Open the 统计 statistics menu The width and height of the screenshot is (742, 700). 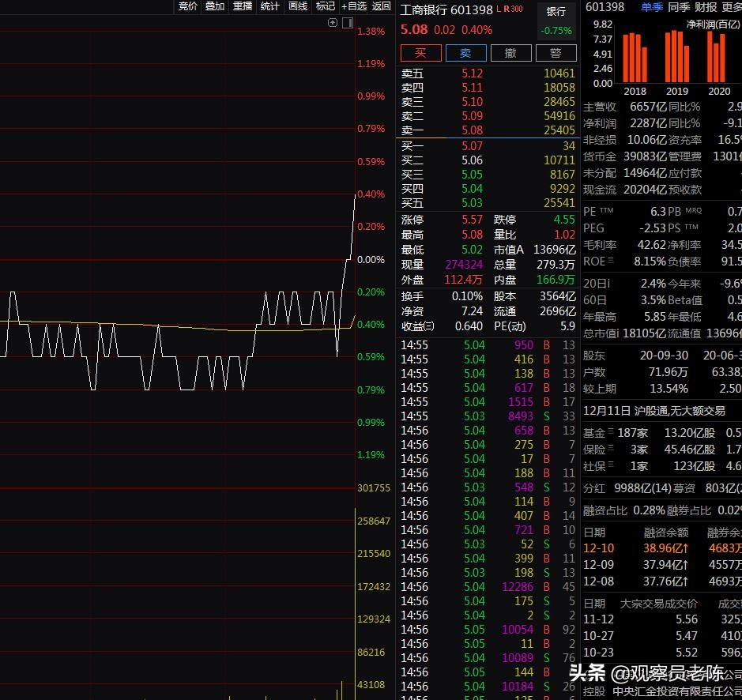coord(269,6)
